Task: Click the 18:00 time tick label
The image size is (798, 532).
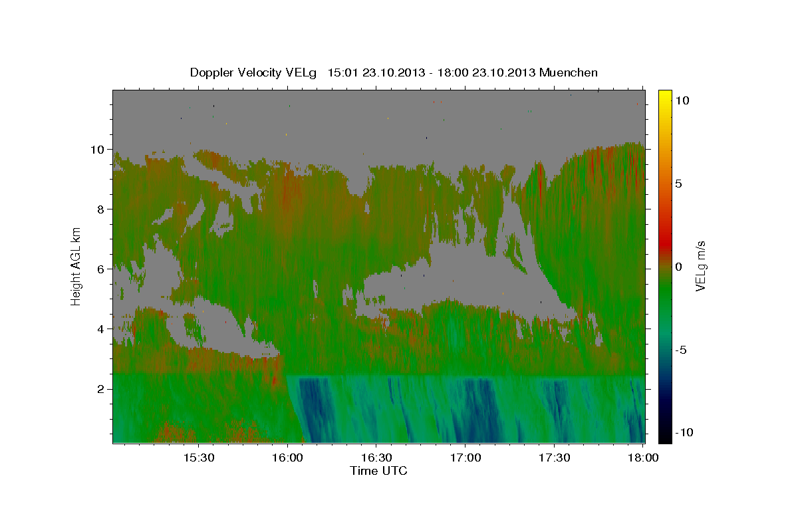Action: coord(643,458)
